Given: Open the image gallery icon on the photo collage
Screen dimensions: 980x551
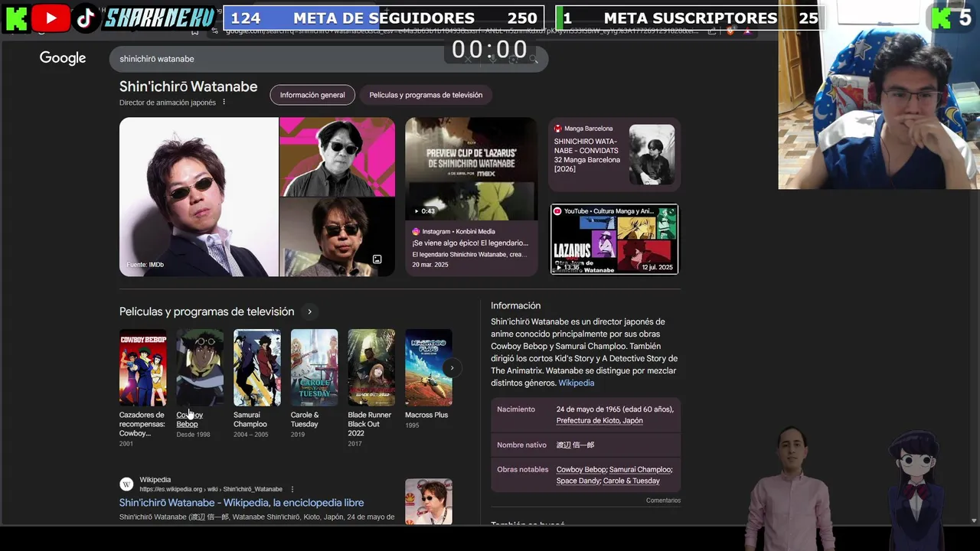Looking at the screenshot, I should (x=377, y=259).
